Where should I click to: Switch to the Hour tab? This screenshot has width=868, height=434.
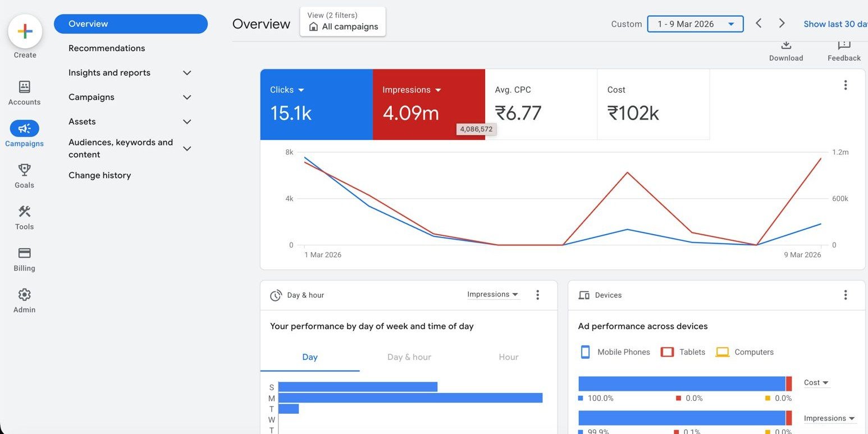[x=508, y=357]
